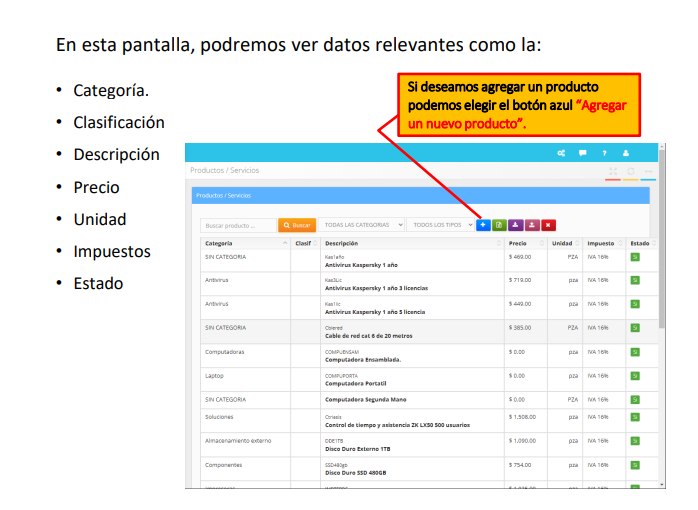Open the user profile icon in top bar

626,153
